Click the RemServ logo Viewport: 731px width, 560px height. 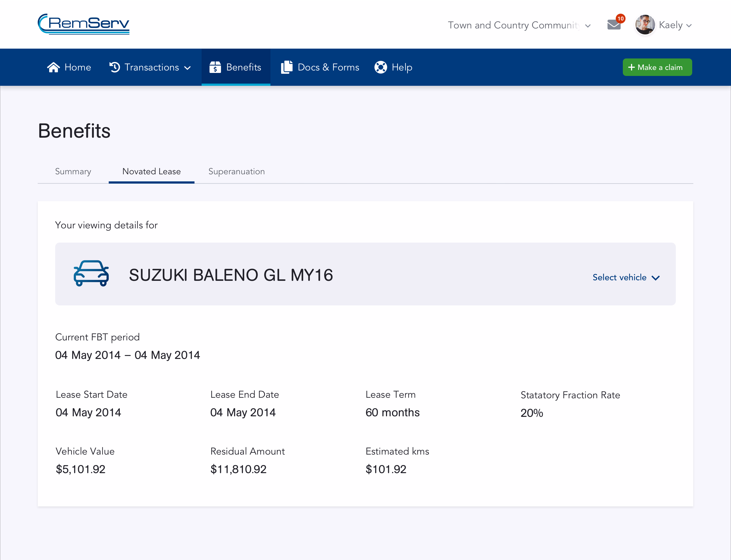tap(84, 24)
